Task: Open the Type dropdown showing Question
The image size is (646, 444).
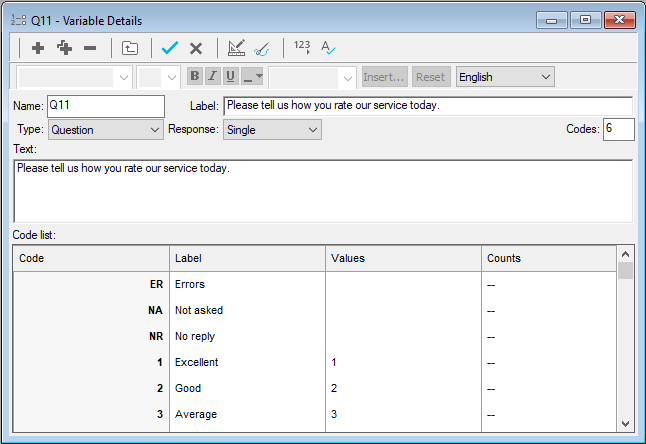Action: [x=105, y=130]
